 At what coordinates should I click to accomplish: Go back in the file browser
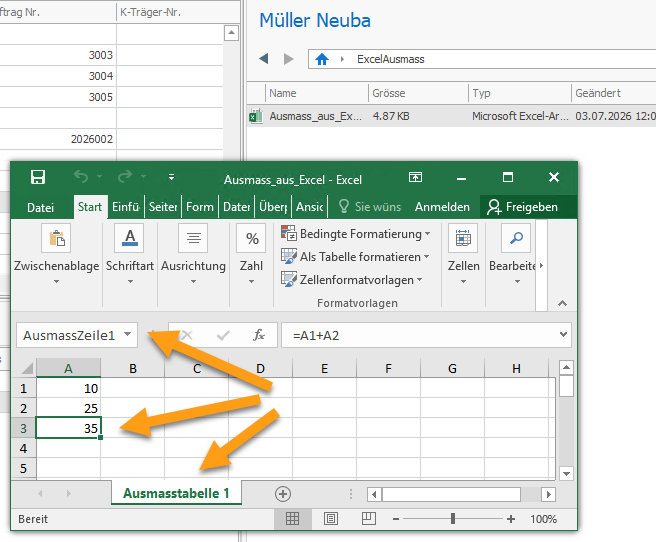click(x=264, y=59)
